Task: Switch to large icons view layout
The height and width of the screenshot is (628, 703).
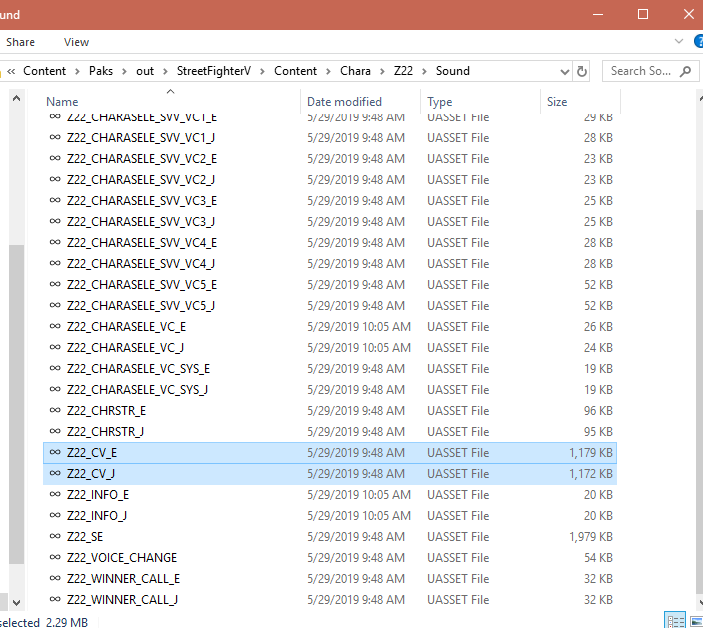Action: 696,621
